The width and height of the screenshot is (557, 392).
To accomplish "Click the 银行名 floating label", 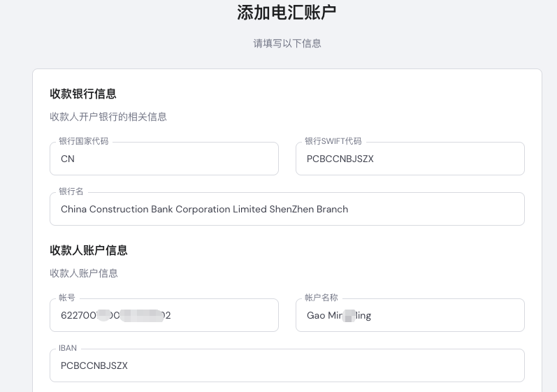I will click(x=71, y=191).
